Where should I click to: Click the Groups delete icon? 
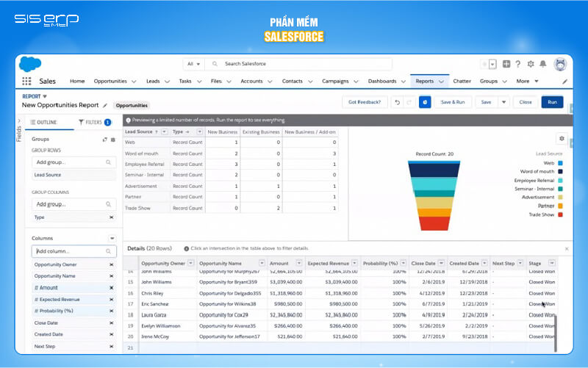coord(113,140)
